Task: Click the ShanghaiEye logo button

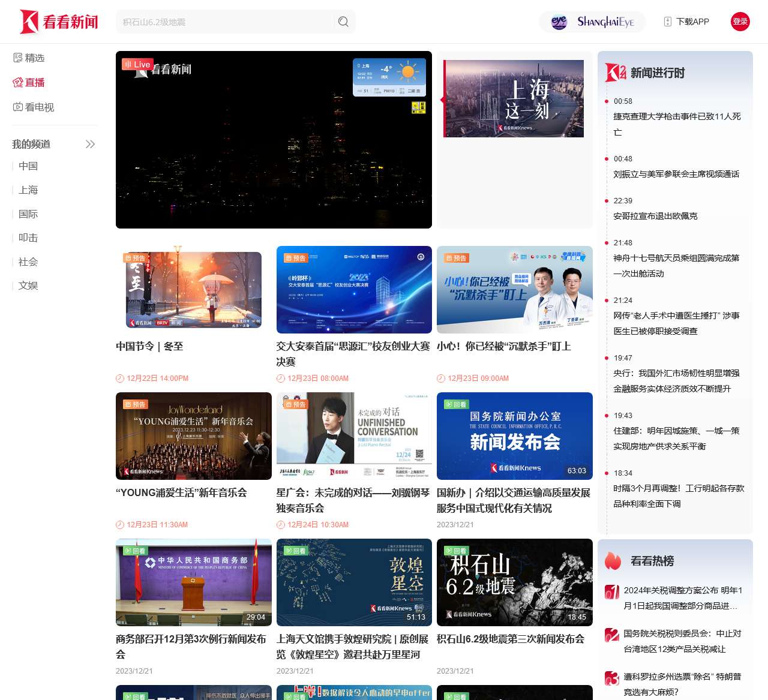Action: click(x=592, y=22)
